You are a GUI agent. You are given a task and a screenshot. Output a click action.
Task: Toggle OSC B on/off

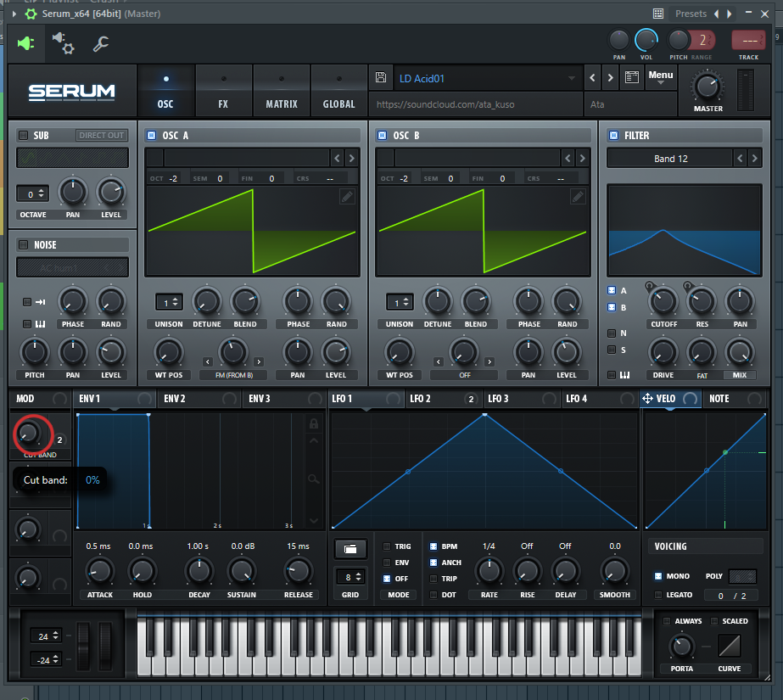click(382, 135)
